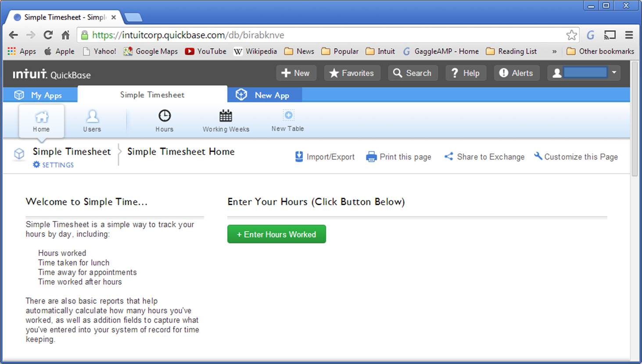Viewport: 642px width, 364px height.
Task: Reload the page with refresh icon
Action: pyautogui.click(x=48, y=35)
